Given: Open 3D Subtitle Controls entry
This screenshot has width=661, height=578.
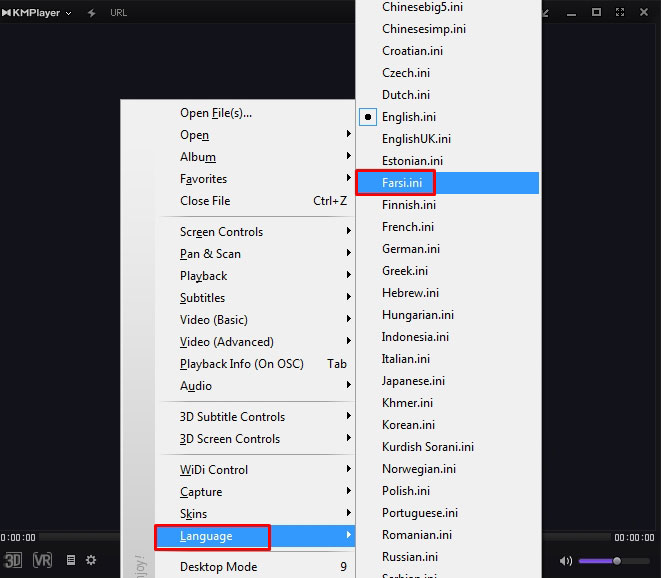Looking at the screenshot, I should coord(255,417).
